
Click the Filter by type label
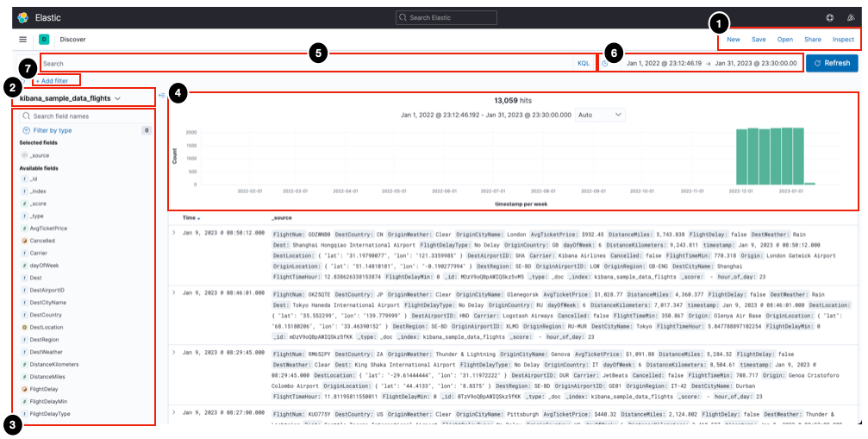(53, 130)
